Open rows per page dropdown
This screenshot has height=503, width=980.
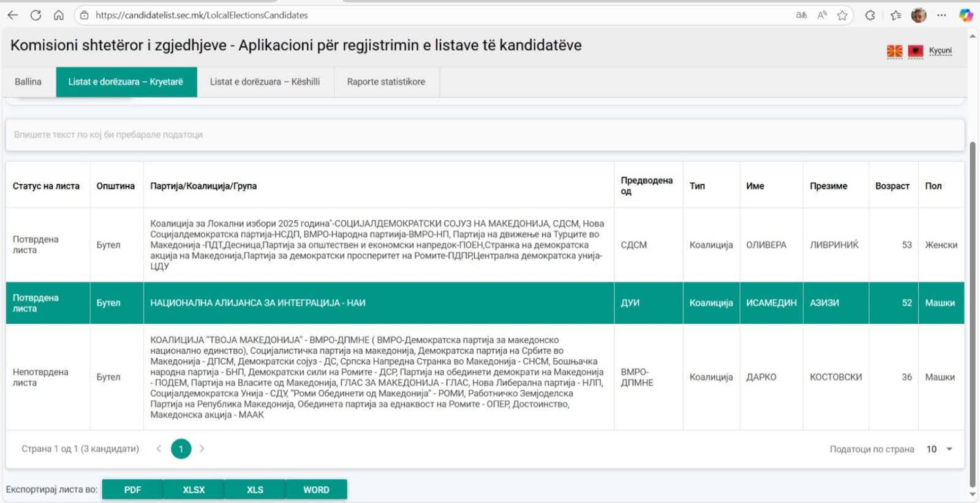pos(940,449)
